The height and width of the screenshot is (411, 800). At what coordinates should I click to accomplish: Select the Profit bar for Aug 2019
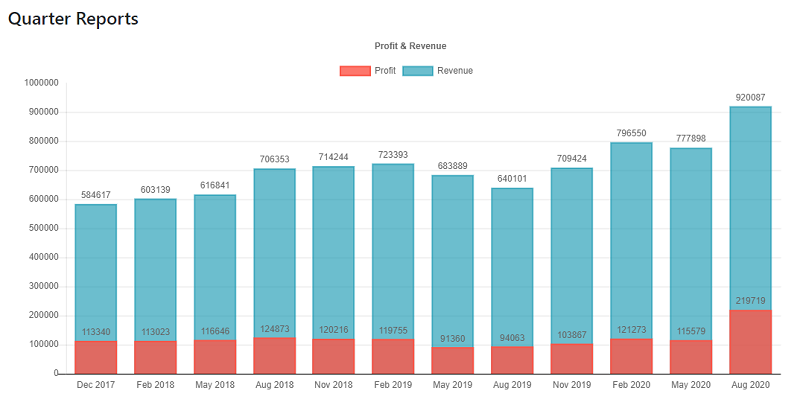512,361
